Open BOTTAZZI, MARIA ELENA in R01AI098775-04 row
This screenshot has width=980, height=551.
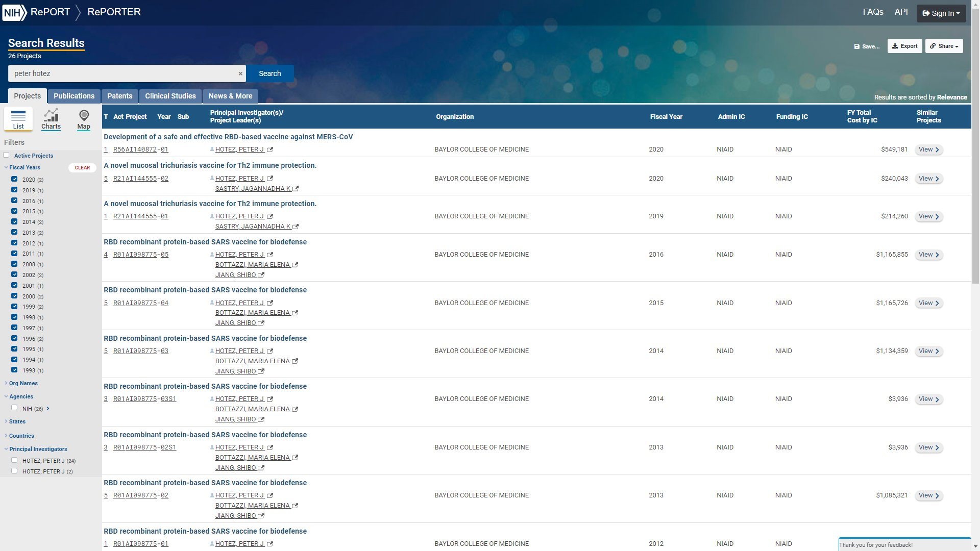(x=253, y=313)
